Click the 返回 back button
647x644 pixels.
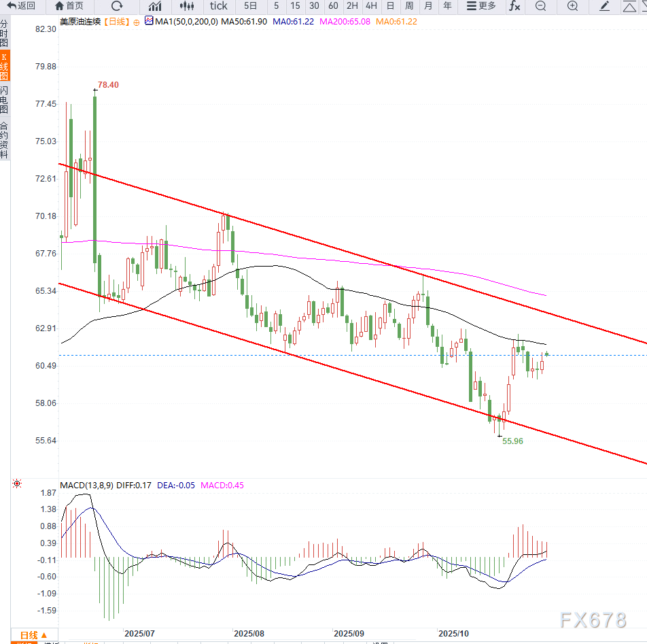(x=21, y=6)
